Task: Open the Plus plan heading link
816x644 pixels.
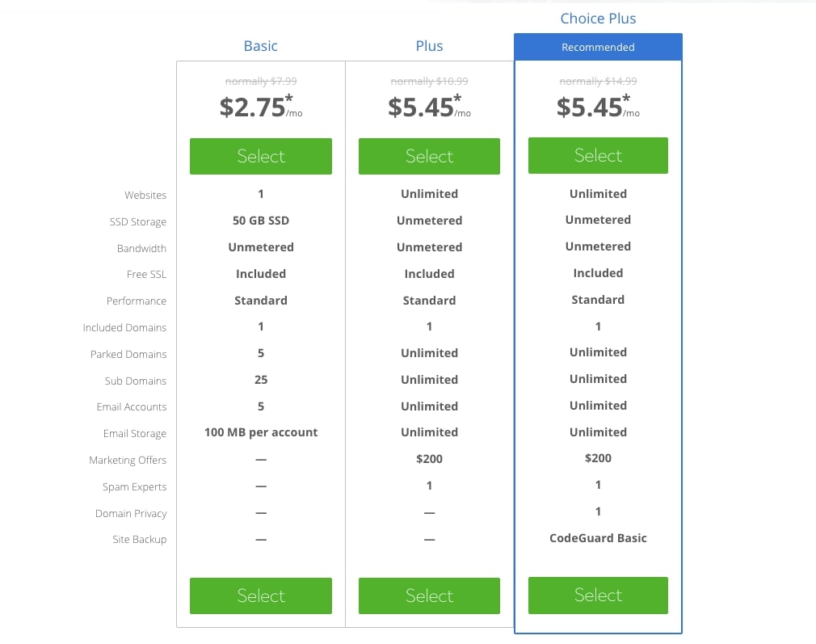Action: 429,46
